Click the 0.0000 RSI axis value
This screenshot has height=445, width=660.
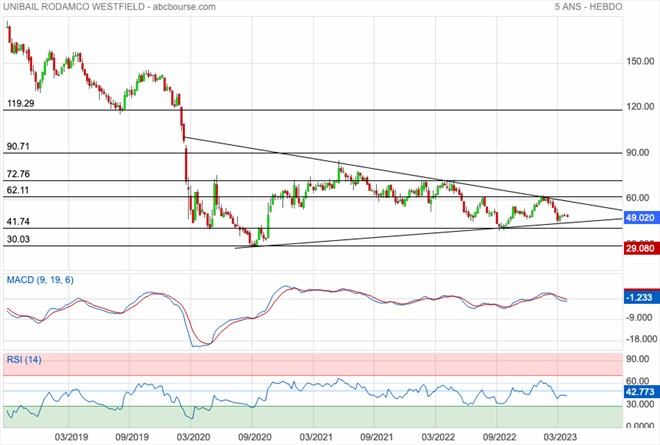(x=640, y=426)
